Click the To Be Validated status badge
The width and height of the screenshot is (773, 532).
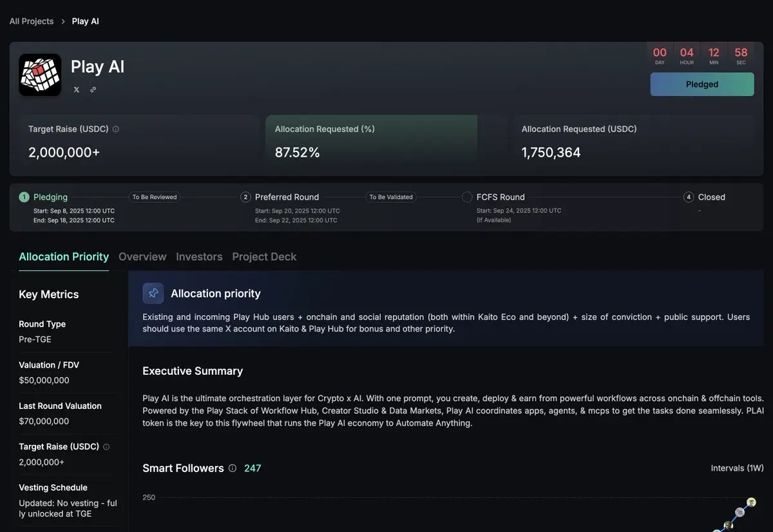click(x=391, y=197)
